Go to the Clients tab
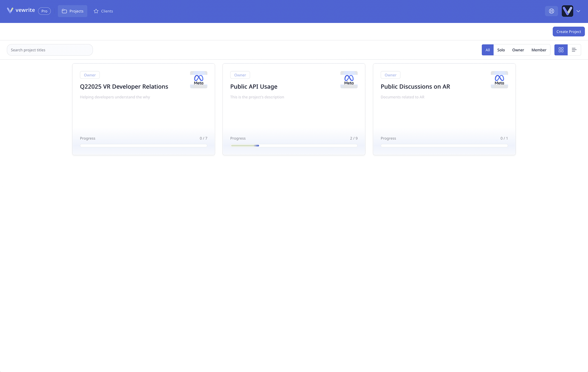The width and height of the screenshot is (588, 372). coord(103,11)
